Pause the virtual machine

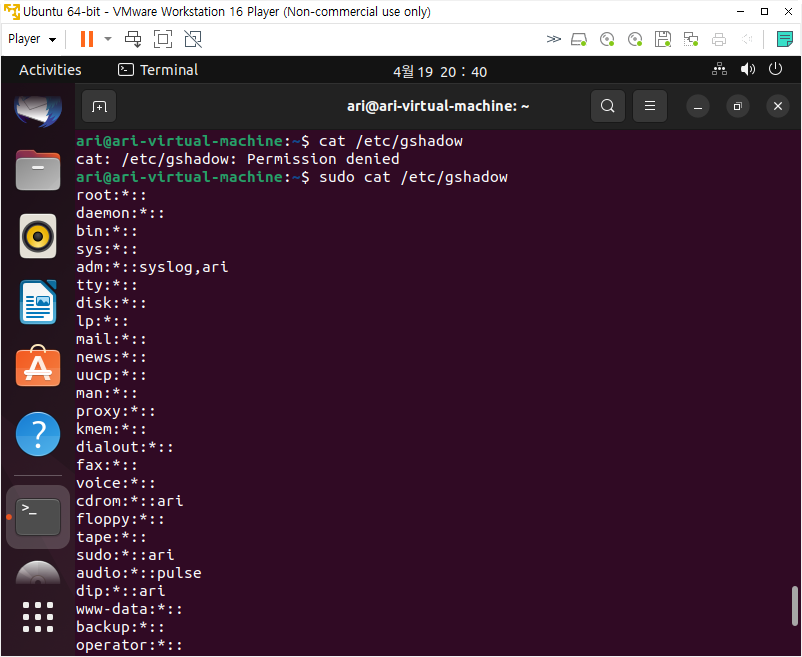86,39
